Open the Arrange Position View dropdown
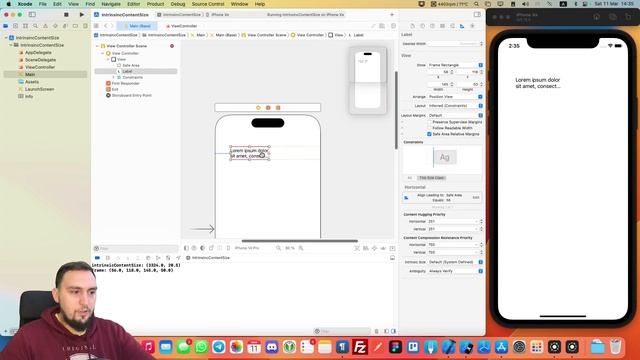 coord(455,97)
